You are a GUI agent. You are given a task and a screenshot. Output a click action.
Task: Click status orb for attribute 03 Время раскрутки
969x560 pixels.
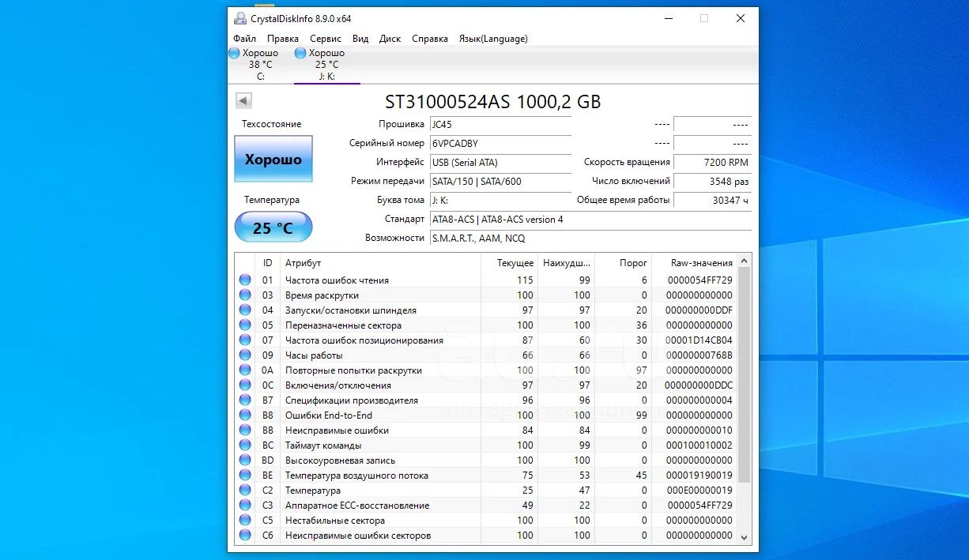pyautogui.click(x=245, y=295)
